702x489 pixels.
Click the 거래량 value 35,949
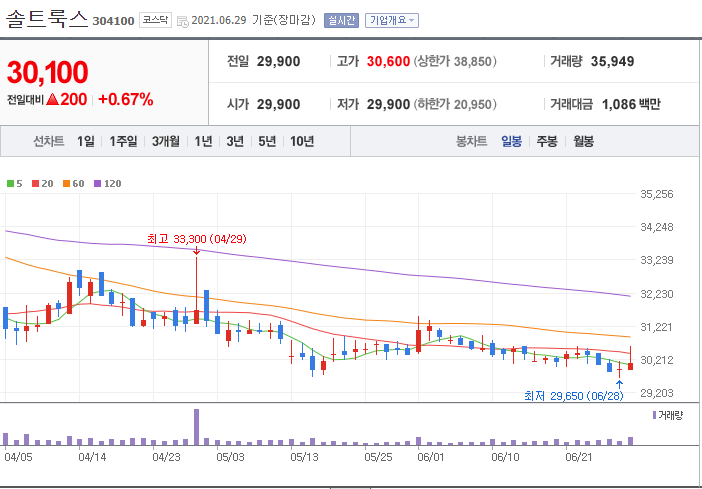tap(612, 61)
